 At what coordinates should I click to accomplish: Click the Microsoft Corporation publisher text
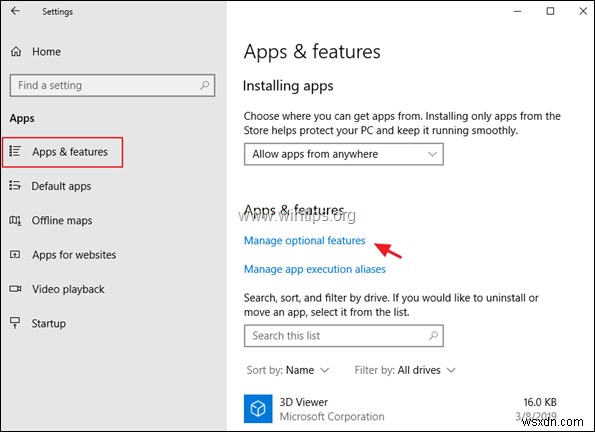tap(332, 416)
